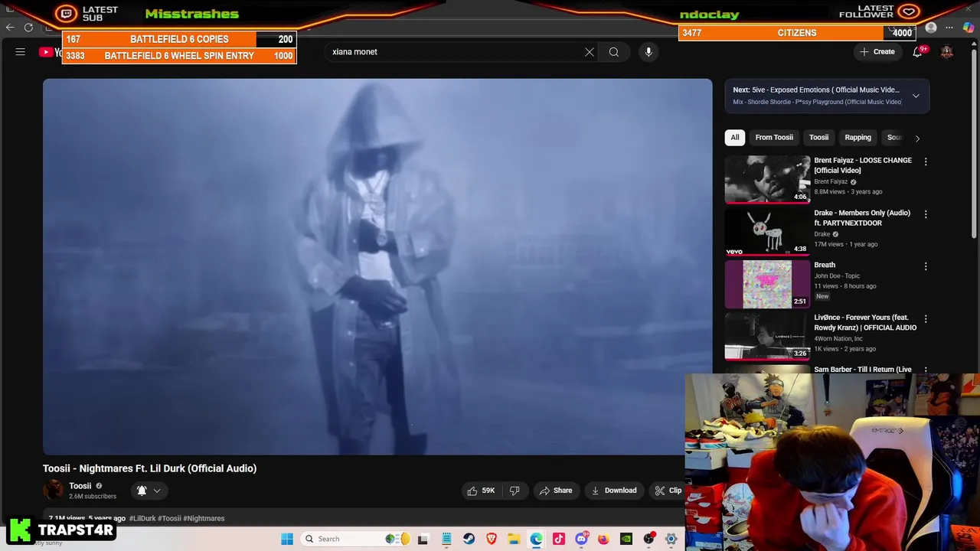
Task: Open Sam Barber Till I Return title
Action: pyautogui.click(x=863, y=370)
